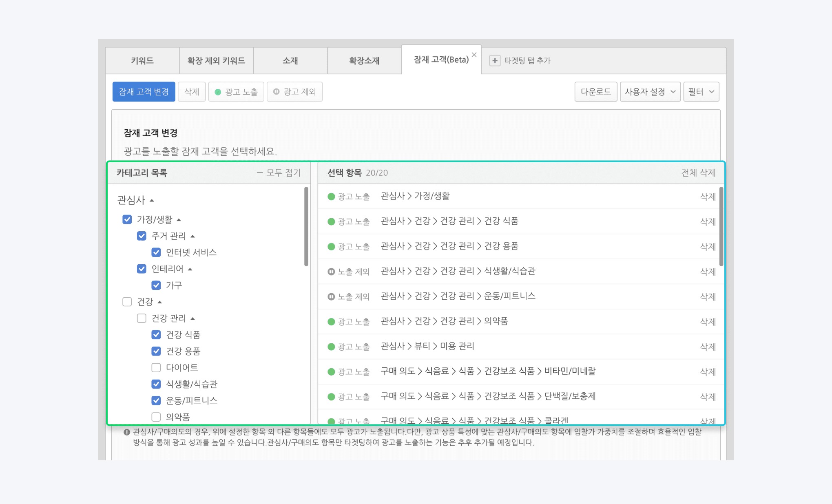Viewport: 832px width, 504px height.
Task: Click the green status dot on the 의약품 row
Action: [331, 321]
